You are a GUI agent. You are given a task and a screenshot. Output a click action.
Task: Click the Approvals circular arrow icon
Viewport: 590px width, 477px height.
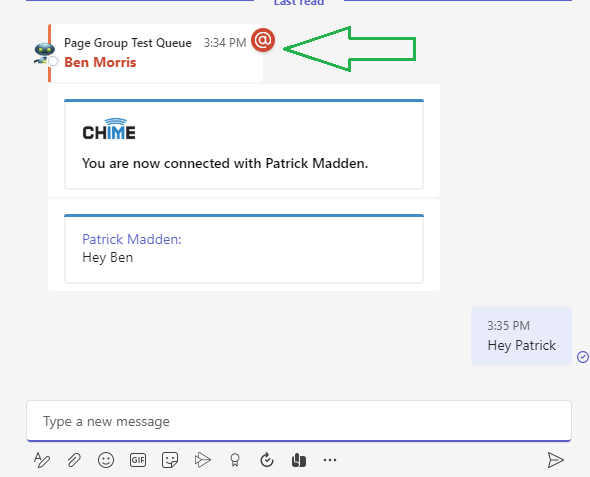(x=267, y=460)
